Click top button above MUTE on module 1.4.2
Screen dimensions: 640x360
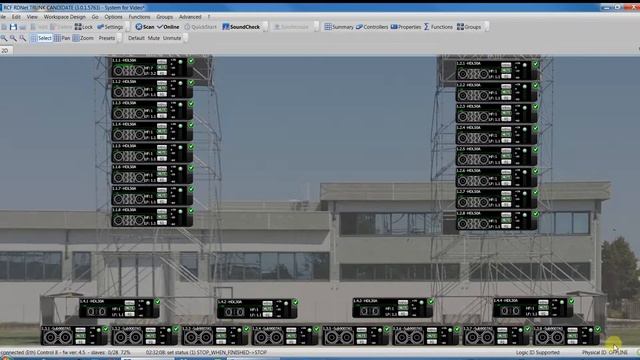click(267, 304)
